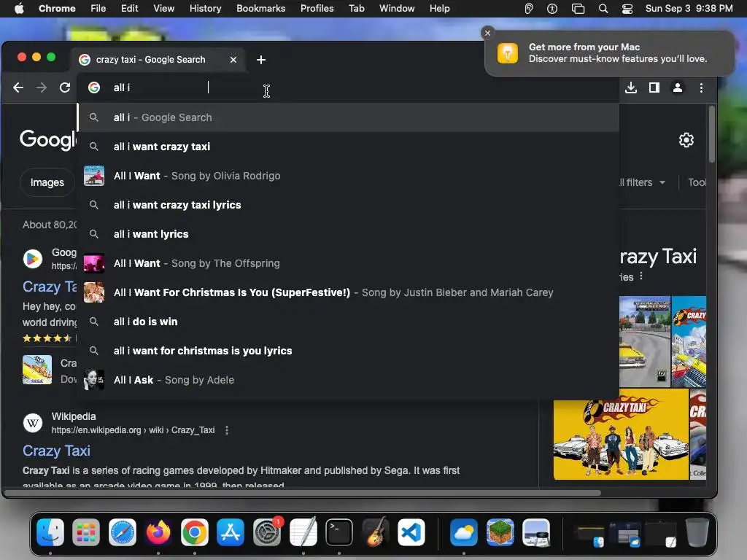747x560 pixels.
Task: Open the Profiles menu
Action: pos(317,9)
